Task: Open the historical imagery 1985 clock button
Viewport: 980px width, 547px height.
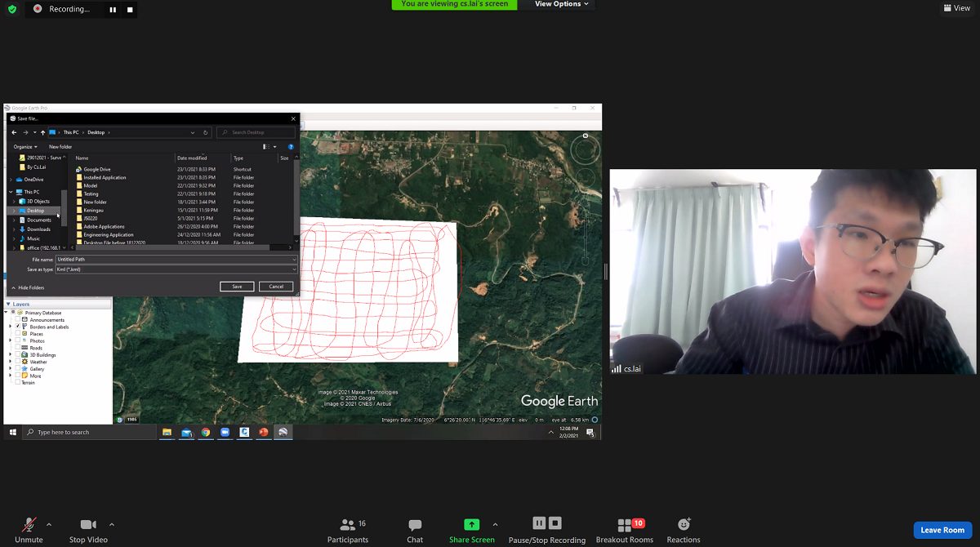Action: click(127, 420)
